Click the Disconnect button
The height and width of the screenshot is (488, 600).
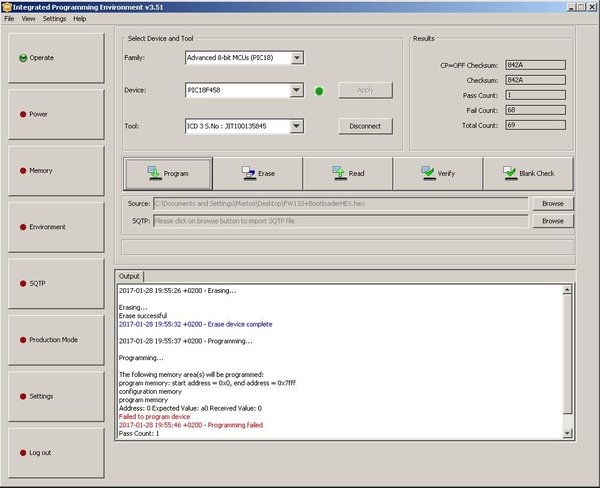pyautogui.click(x=365, y=126)
